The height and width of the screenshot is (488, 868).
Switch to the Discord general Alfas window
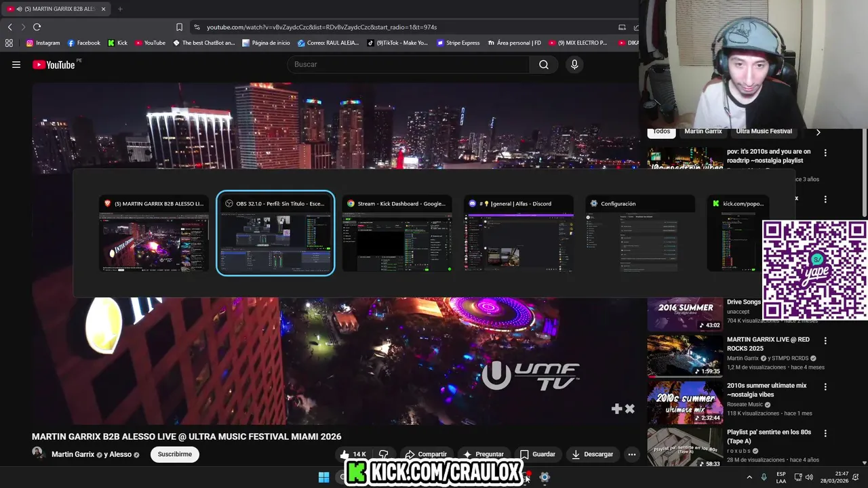[519, 234]
